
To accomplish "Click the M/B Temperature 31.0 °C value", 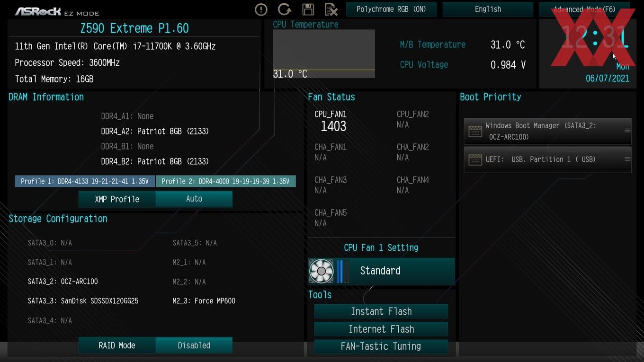I will [x=508, y=45].
